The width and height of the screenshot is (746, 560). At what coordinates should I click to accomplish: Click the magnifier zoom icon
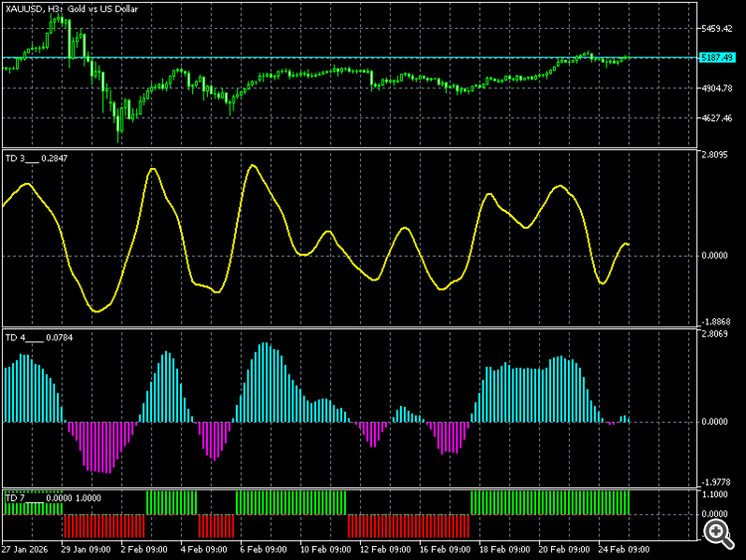[x=718, y=534]
